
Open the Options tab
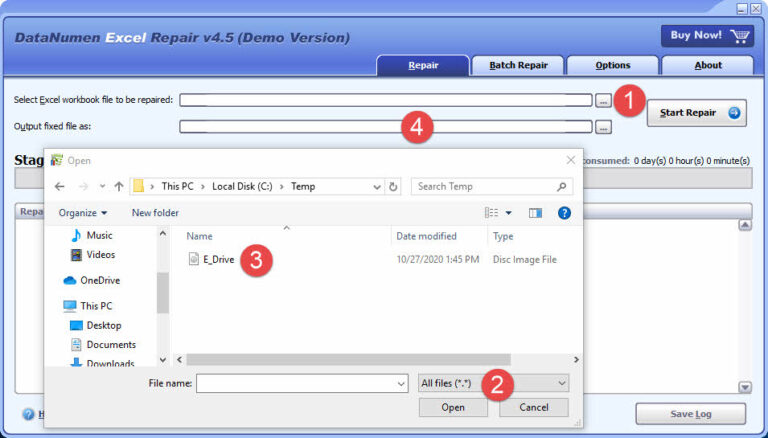pyautogui.click(x=612, y=65)
